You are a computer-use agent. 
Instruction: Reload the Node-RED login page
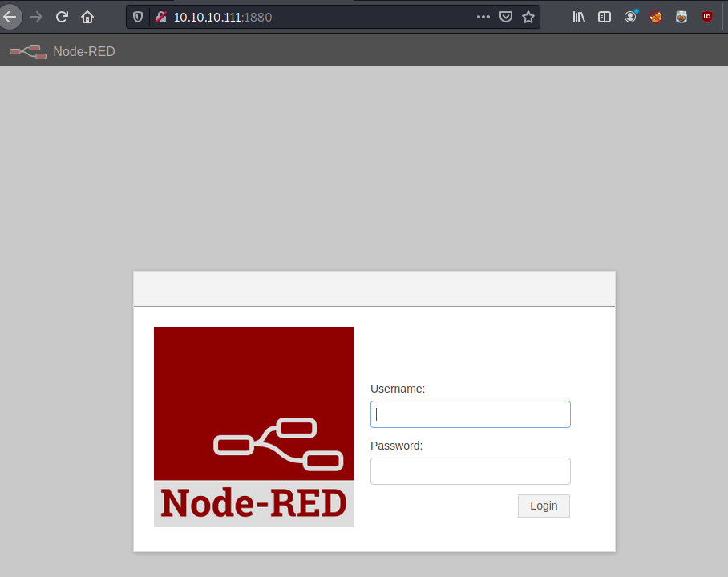click(x=61, y=16)
